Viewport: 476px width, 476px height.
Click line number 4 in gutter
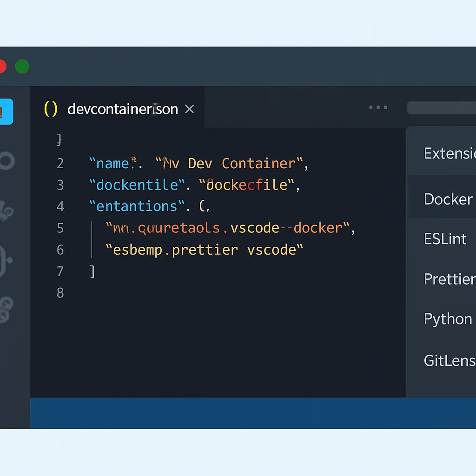[60, 206]
